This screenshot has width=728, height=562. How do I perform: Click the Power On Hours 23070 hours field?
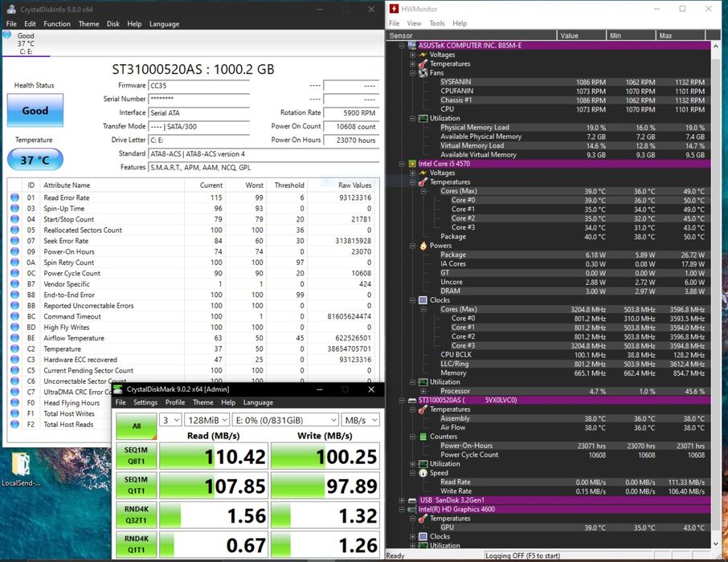coord(351,140)
